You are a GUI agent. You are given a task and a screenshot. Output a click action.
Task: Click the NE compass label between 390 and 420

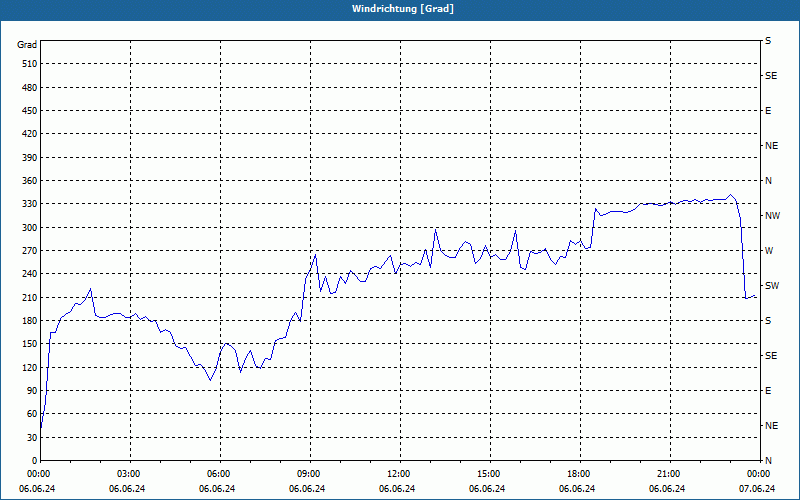point(772,146)
